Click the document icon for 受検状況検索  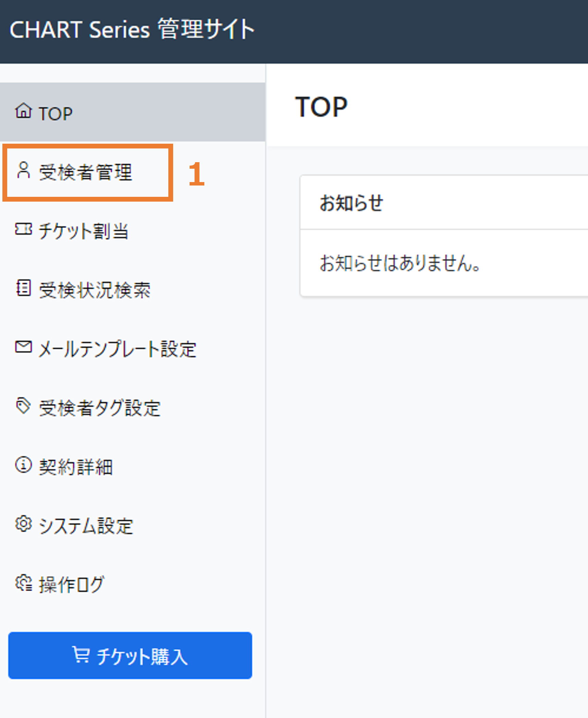tap(23, 288)
